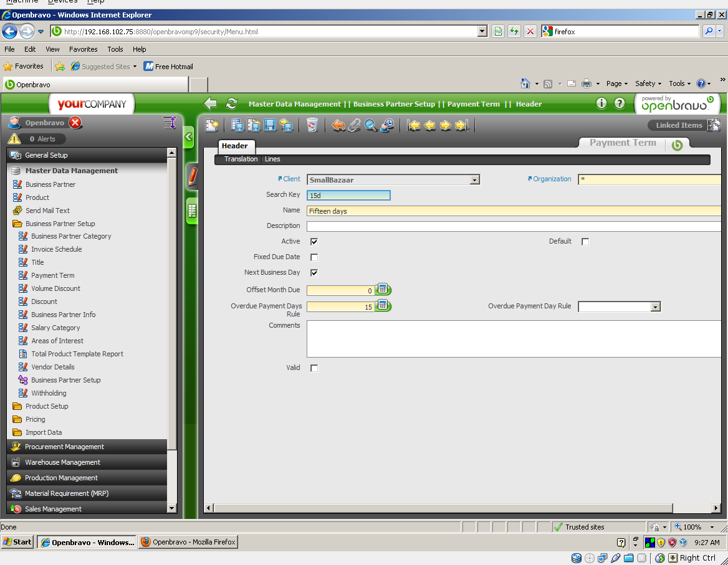Screen dimensions: 728x565
Task: Click the Search Key input field
Action: coord(348,196)
